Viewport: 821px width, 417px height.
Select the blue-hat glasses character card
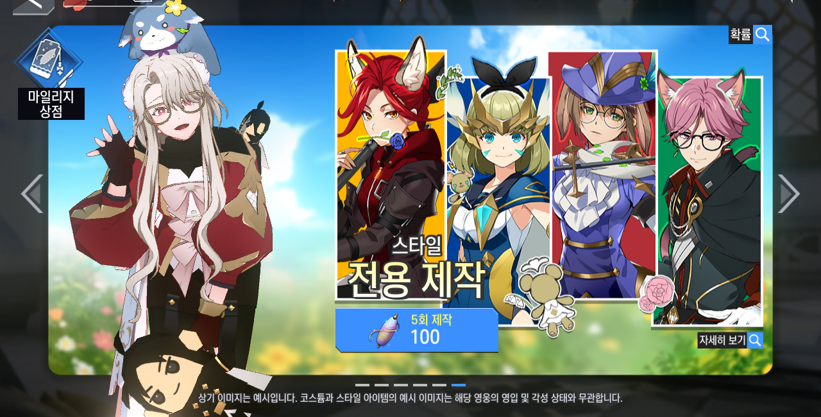(603, 175)
